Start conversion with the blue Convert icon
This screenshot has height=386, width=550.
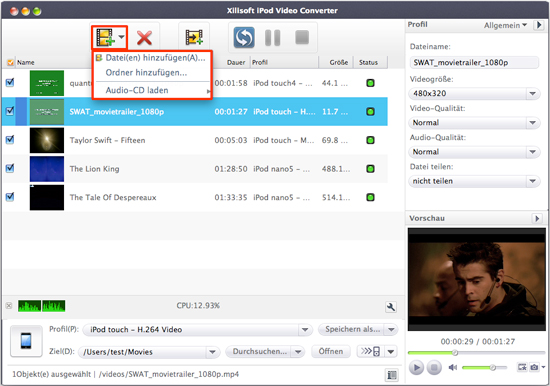[x=244, y=38]
